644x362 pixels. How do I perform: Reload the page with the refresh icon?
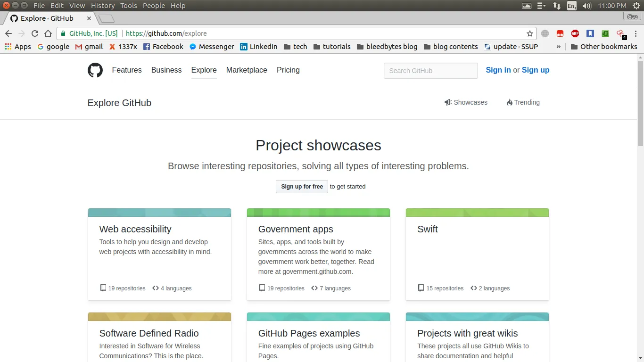pos(35,33)
